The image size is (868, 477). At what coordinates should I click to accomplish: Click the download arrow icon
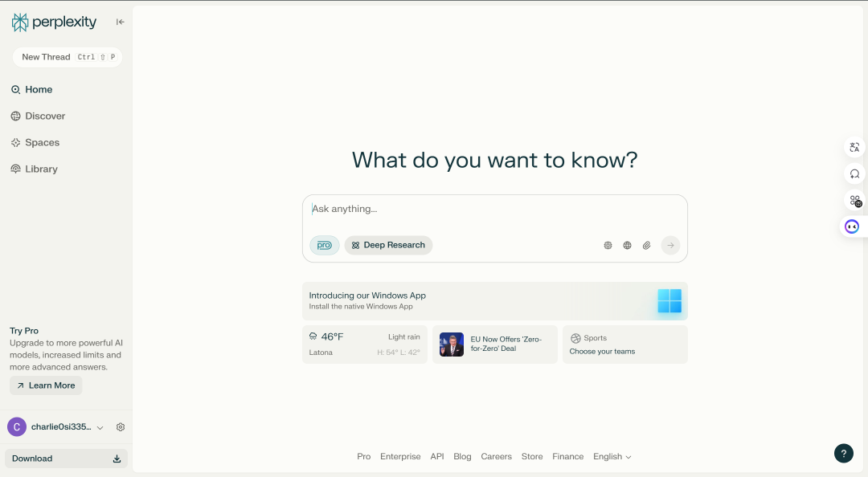click(117, 459)
